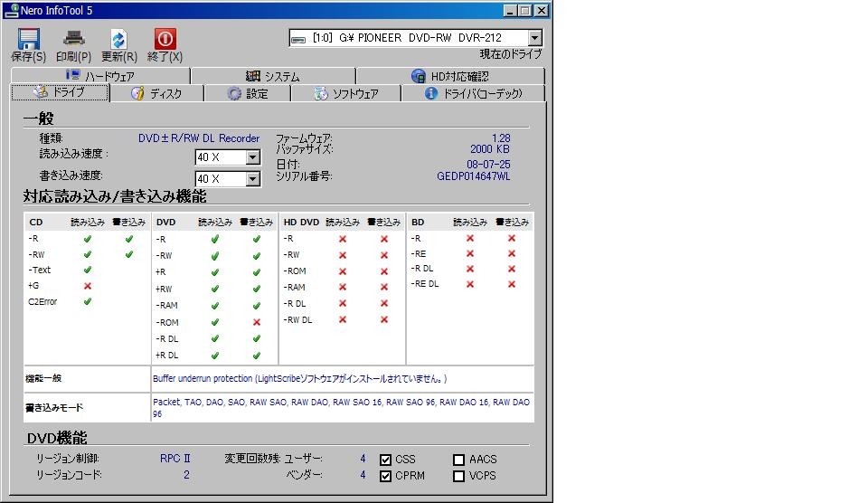Switch to the システム system tab

pos(272,76)
